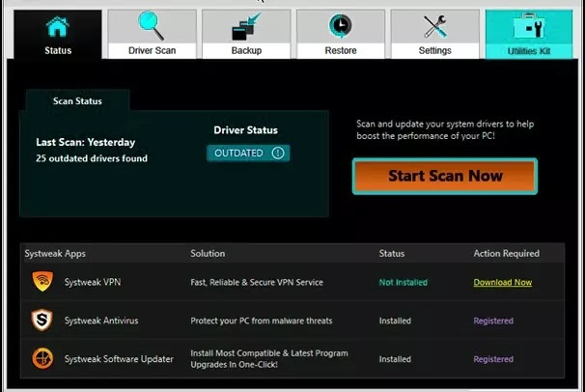Click the Settings wrench and screwdriver icon
This screenshot has height=392, width=585.
pos(434,26)
